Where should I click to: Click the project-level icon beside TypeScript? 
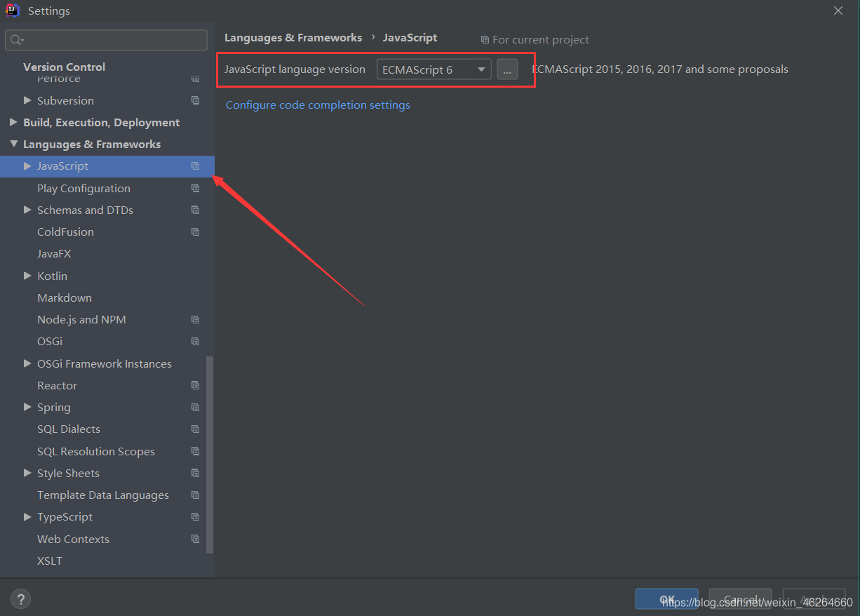196,516
